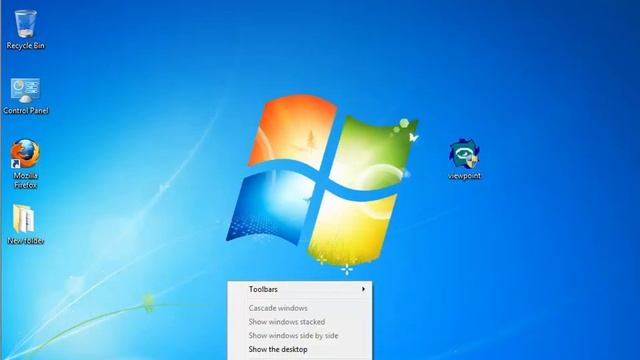
Task: Expand the Toolbars submenu arrow
Action: coord(363,289)
